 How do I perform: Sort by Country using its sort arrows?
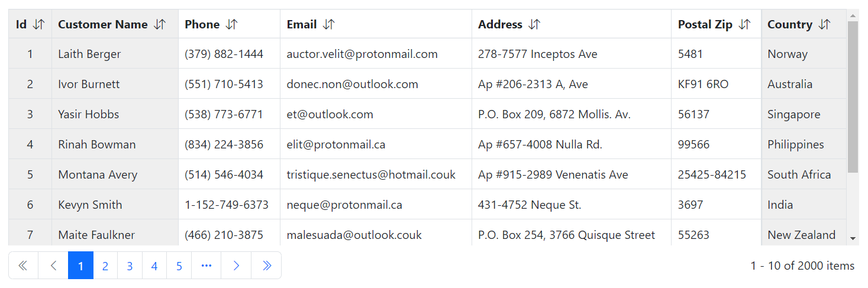pyautogui.click(x=824, y=24)
